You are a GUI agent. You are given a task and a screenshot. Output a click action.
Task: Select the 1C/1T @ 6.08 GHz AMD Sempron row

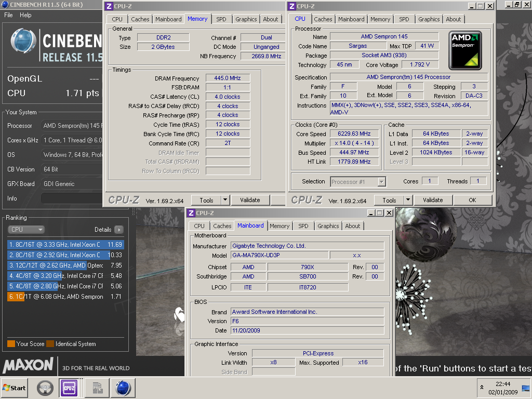click(x=65, y=297)
